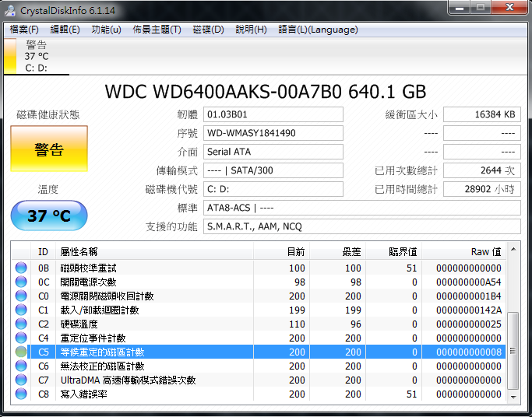The image size is (532, 417).
Task: Click the 110 current value in C2 row
Action: point(297,324)
